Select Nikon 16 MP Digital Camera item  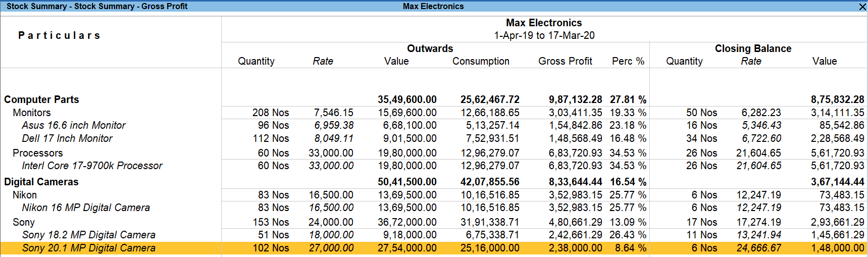86,208
